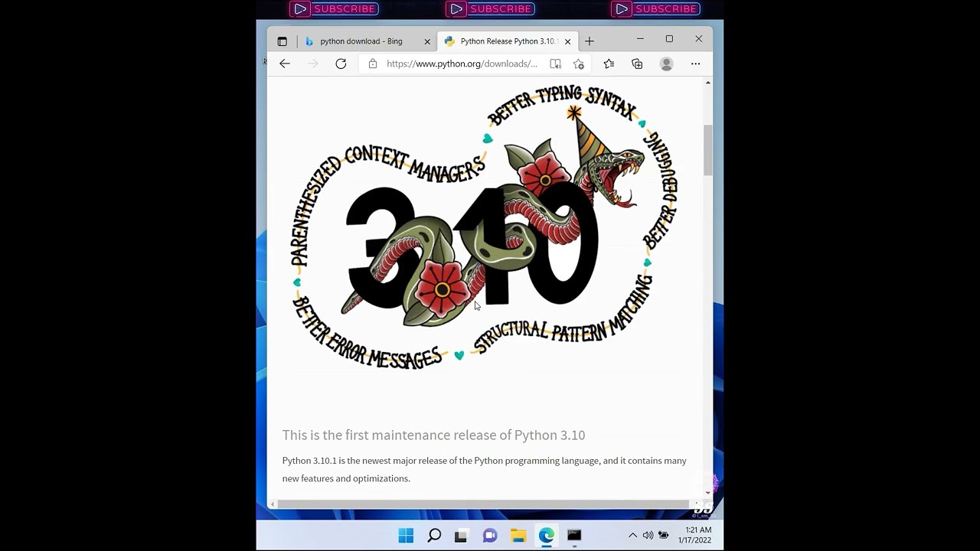Open the Favorites list

(609, 64)
